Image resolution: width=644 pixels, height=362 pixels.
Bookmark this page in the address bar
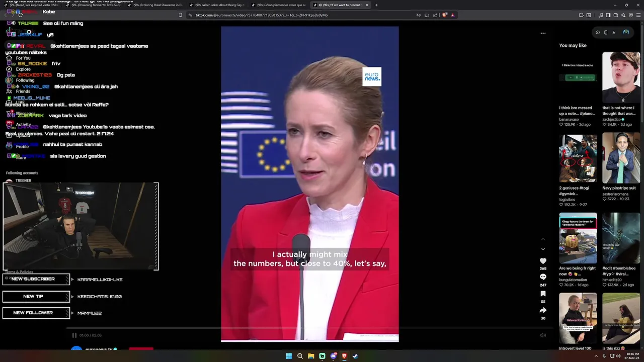tap(180, 15)
